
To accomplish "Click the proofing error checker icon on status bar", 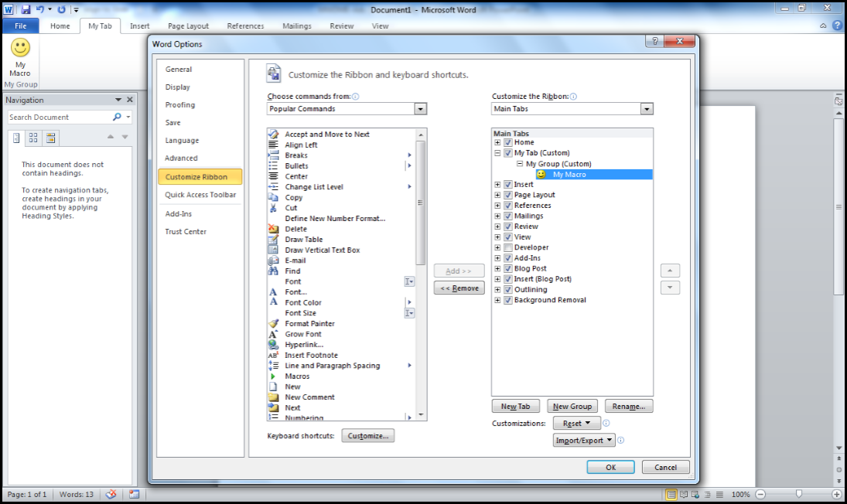I will pyautogui.click(x=110, y=494).
